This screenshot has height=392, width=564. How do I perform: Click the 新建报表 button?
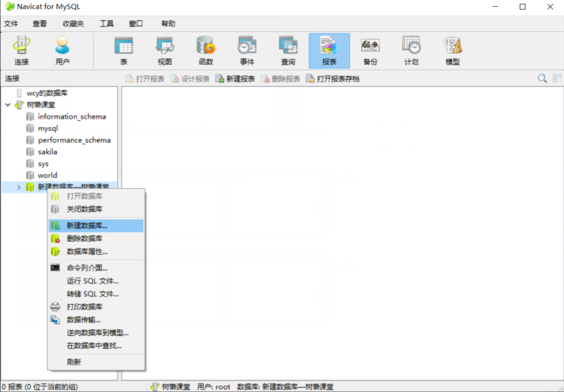pyautogui.click(x=235, y=79)
